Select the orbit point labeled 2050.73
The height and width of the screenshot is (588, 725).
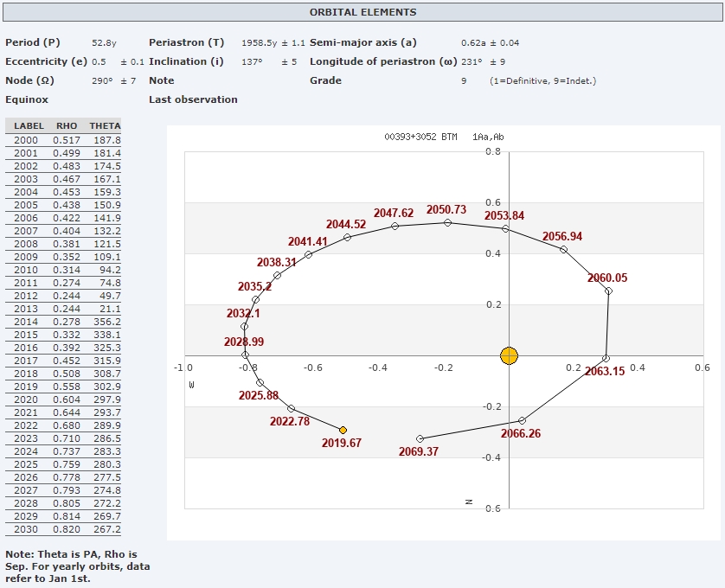(447, 222)
